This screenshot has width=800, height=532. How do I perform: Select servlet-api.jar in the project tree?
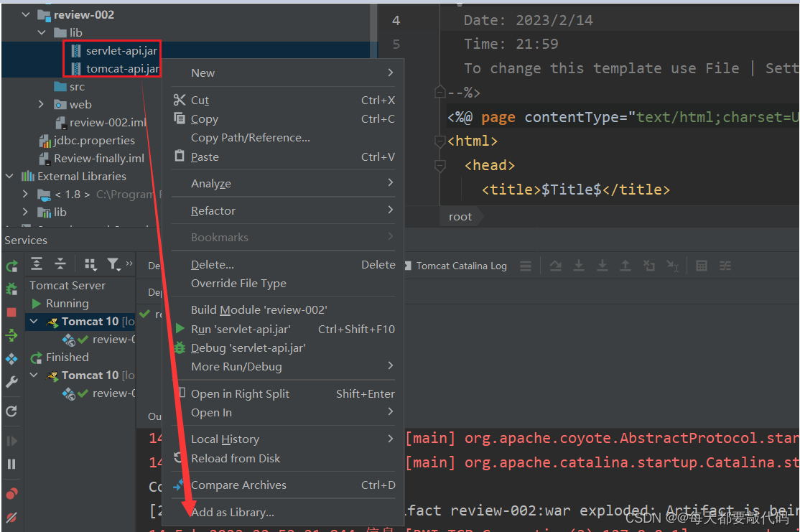pyautogui.click(x=121, y=50)
